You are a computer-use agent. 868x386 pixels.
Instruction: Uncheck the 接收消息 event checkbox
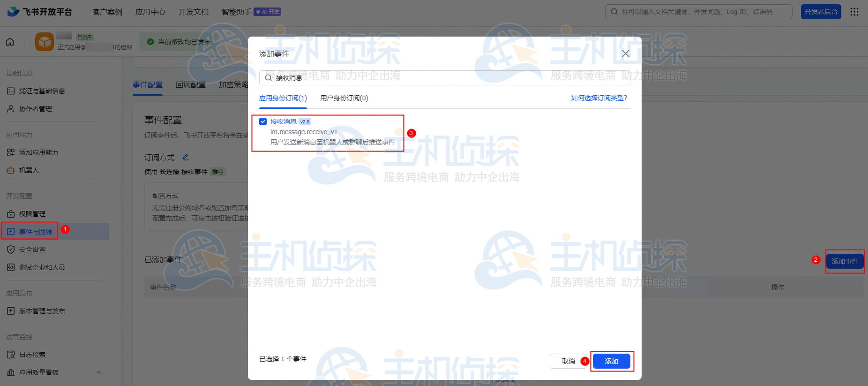(263, 121)
